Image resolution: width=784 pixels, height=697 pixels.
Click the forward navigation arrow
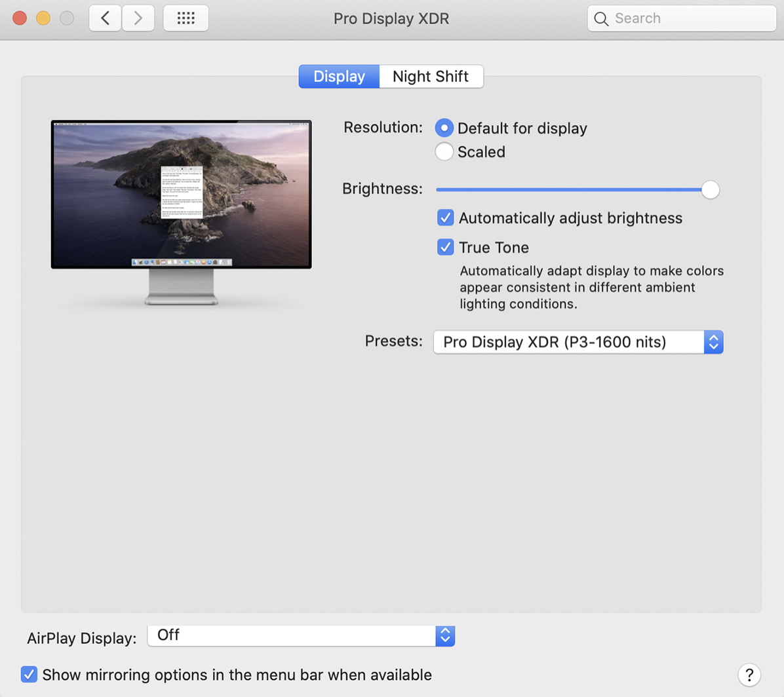pos(138,18)
